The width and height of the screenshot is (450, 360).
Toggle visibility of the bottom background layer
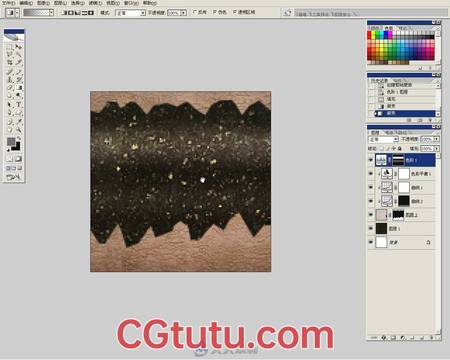(371, 242)
